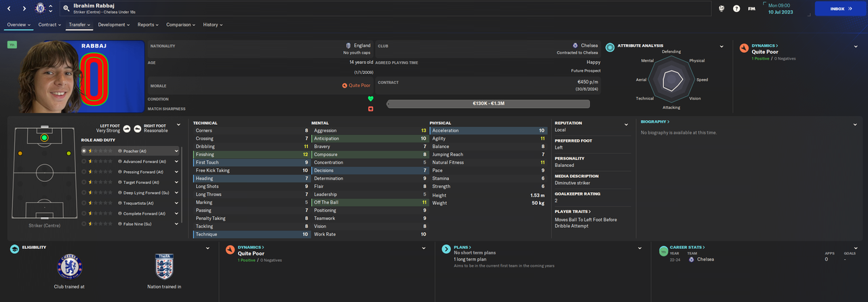This screenshot has width=868, height=302.
Task: Open the Biography link
Action: (x=655, y=121)
